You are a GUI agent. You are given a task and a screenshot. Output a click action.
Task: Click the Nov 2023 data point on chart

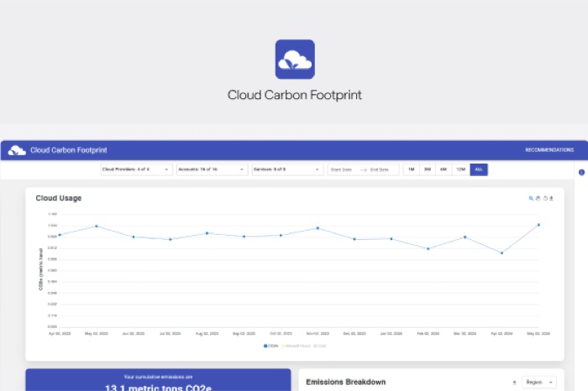318,228
